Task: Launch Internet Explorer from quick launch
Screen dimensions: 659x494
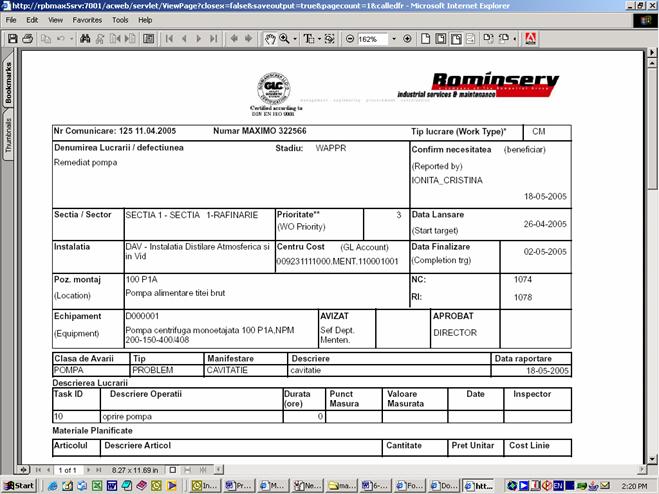Action: (x=53, y=486)
